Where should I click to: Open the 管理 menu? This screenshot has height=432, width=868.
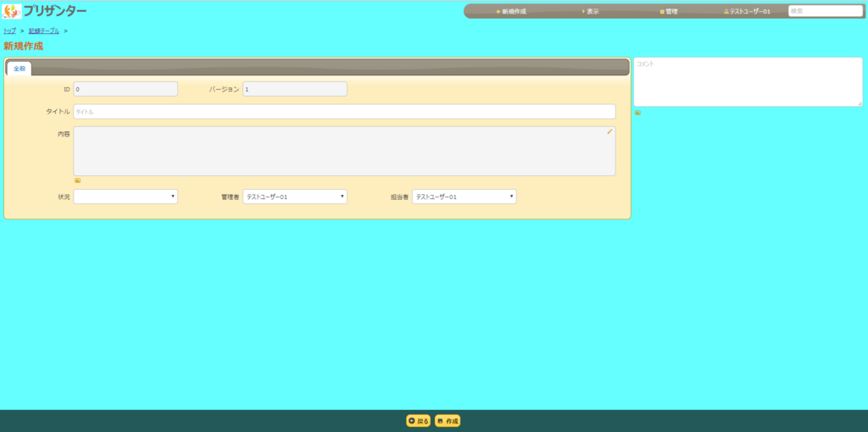tap(669, 12)
